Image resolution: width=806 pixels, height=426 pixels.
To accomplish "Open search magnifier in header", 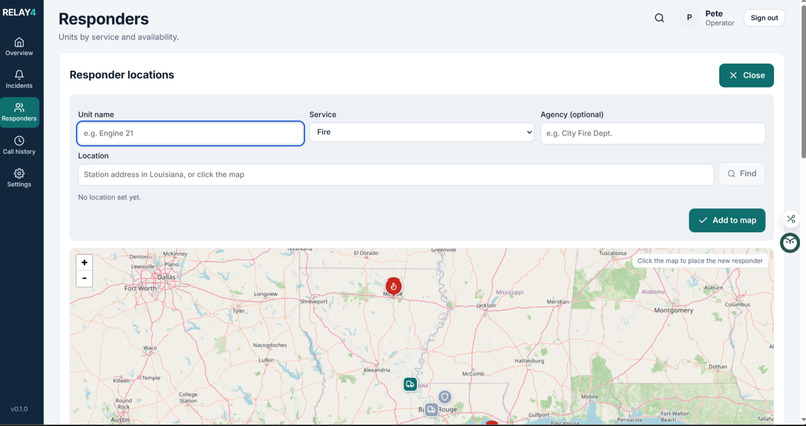I will pyautogui.click(x=659, y=18).
